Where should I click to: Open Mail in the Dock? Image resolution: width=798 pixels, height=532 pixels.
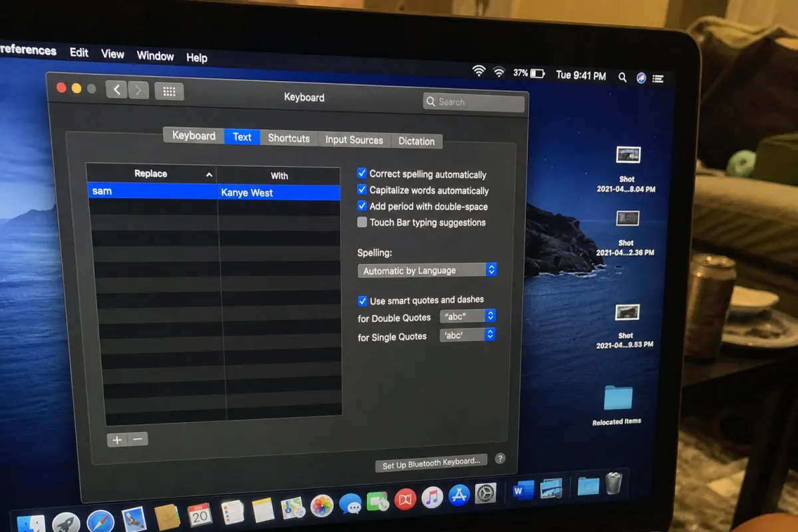(x=134, y=519)
